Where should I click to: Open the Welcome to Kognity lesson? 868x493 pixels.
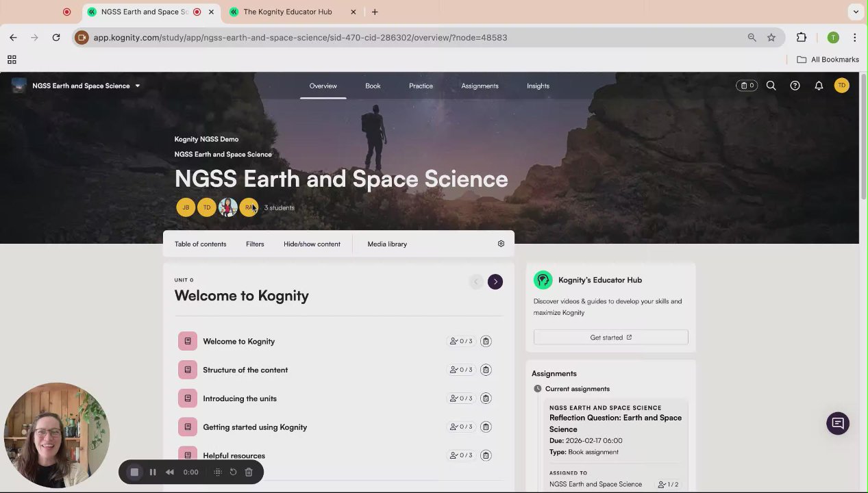[238, 341]
